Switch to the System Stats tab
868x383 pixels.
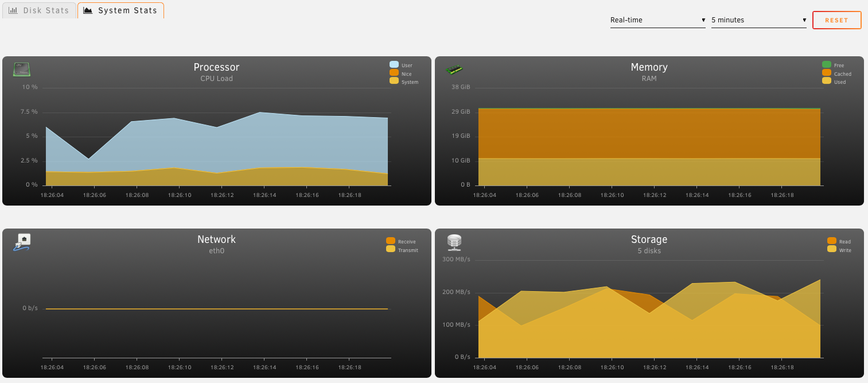click(x=121, y=10)
